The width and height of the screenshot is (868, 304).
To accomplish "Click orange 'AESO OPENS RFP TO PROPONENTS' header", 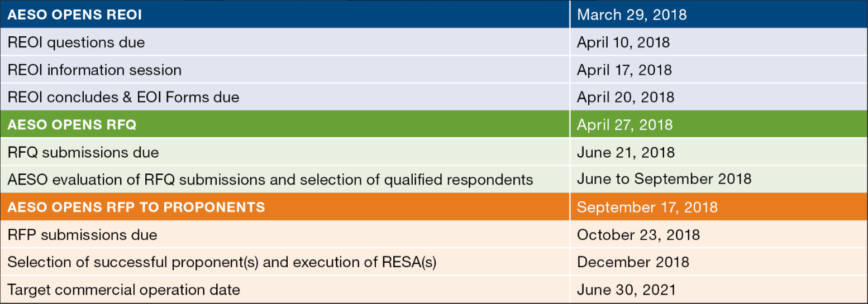I will coord(136,208).
